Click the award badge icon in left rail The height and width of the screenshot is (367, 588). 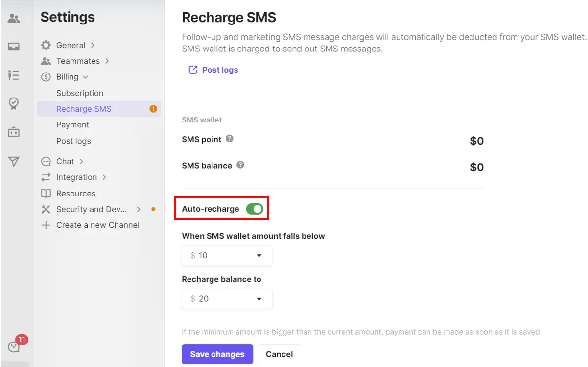(14, 103)
